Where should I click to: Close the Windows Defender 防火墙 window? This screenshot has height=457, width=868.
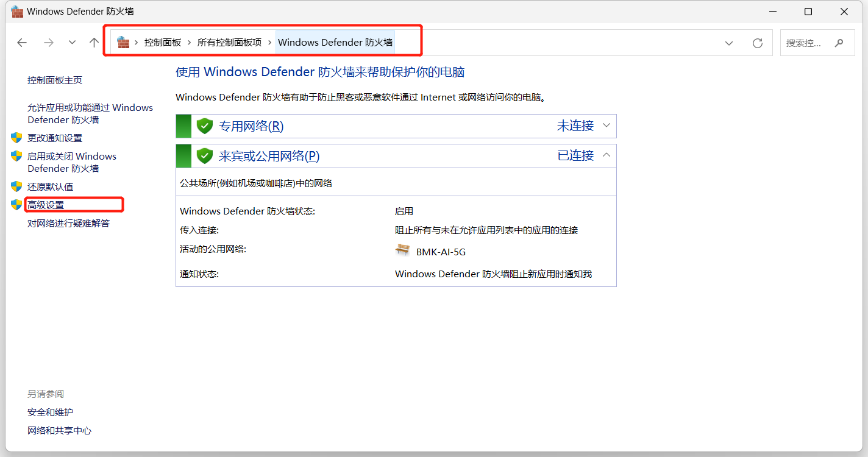click(x=844, y=12)
